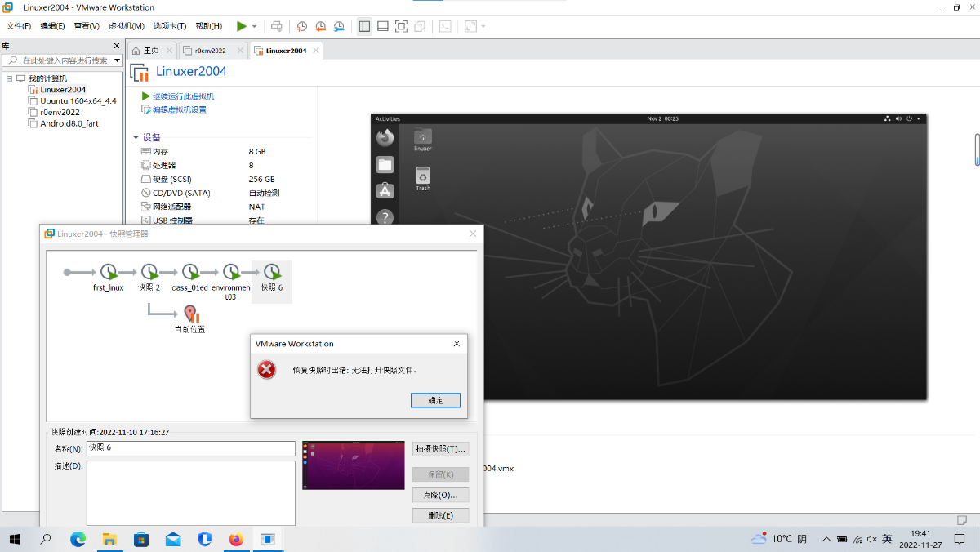Viewport: 980px width, 552px height.
Task: Open the 查看(V) menu
Action: pos(87,26)
